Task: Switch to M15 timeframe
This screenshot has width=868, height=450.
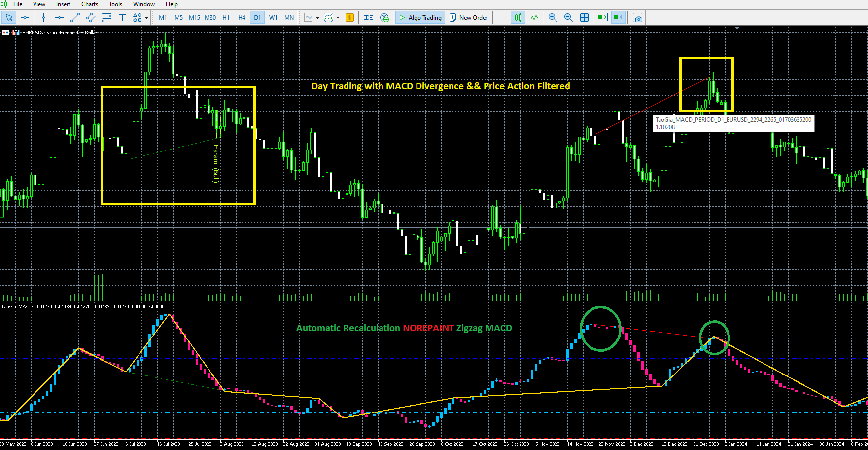Action: click(194, 18)
